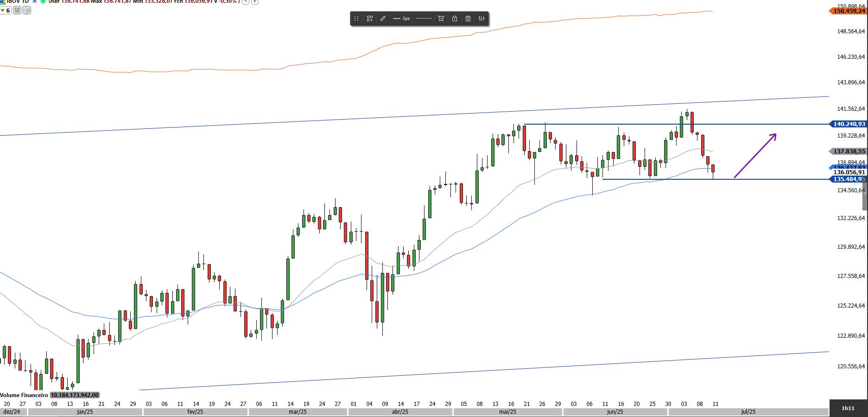The height and width of the screenshot is (417, 868).
Task: Click the left-arrow button after quote header
Action: point(246,2)
